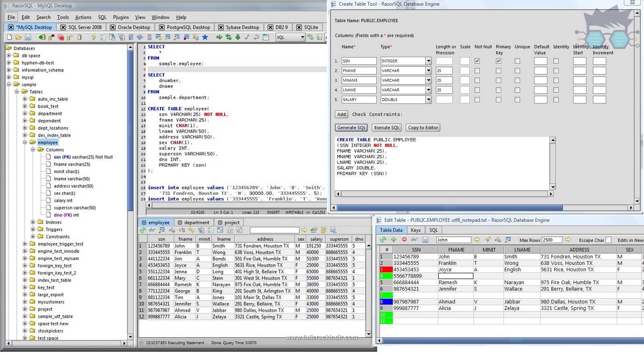Refresh the employee query results
Image resolution: width=644 pixels, height=355 pixels.
143,230
